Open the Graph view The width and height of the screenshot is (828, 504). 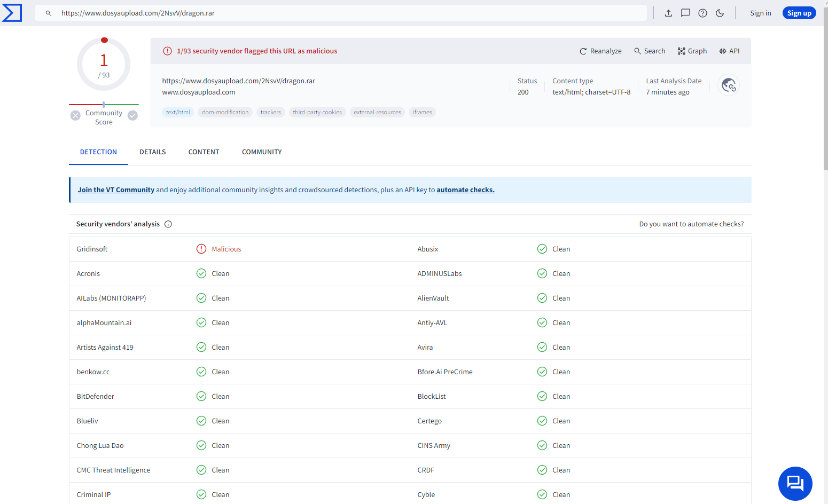click(692, 51)
